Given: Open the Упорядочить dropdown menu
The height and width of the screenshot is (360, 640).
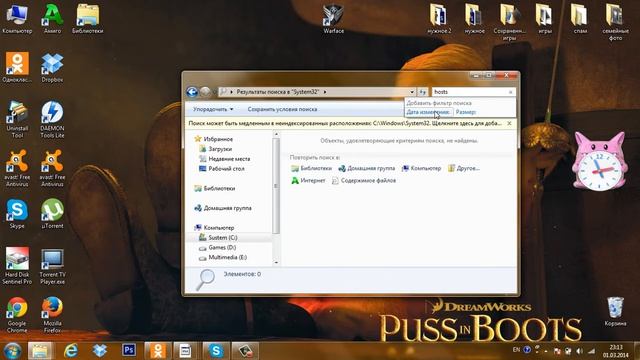Looking at the screenshot, I should (213, 109).
